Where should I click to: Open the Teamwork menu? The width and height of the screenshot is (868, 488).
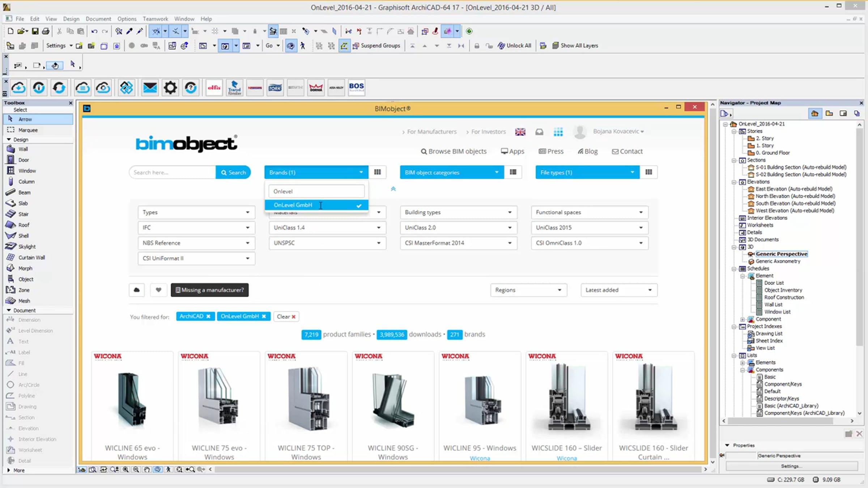(156, 19)
